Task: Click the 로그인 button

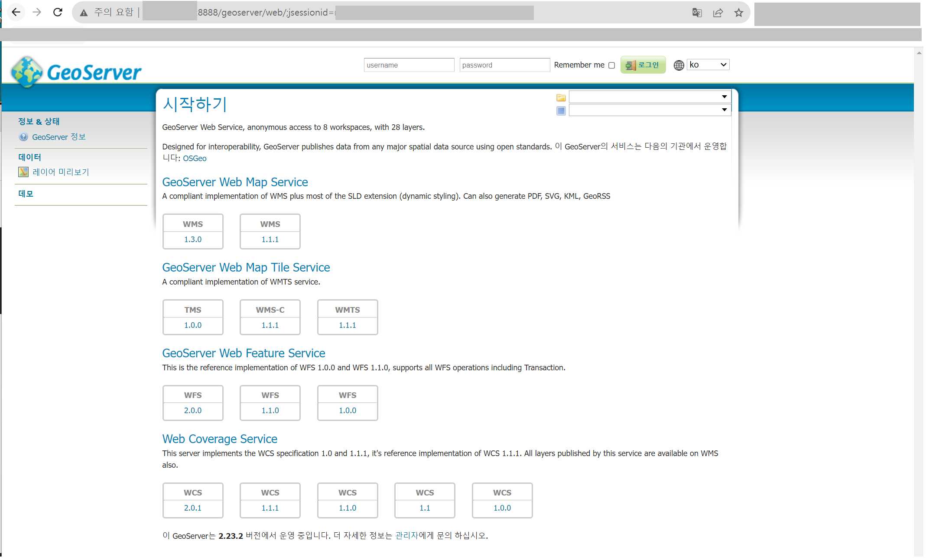Action: point(643,65)
